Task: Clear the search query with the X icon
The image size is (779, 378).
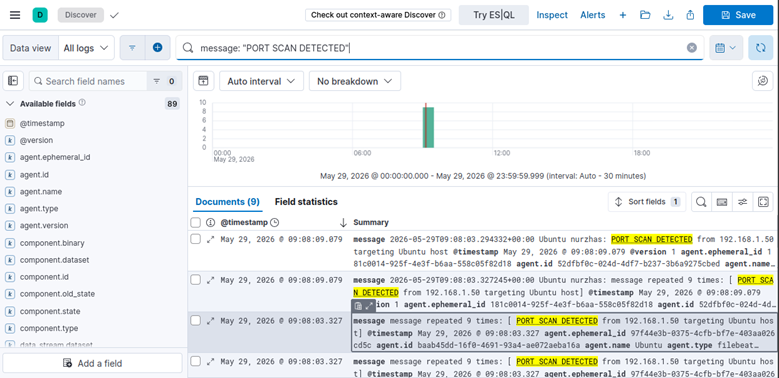Action: click(x=692, y=48)
